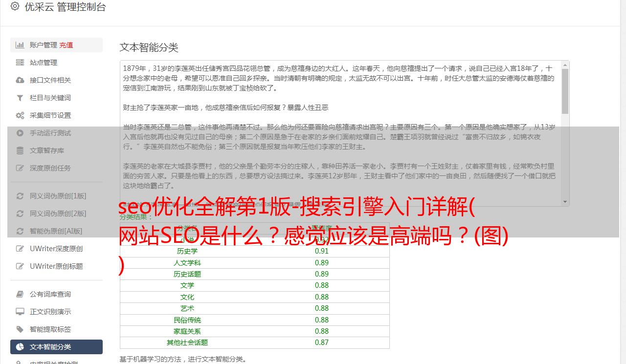This screenshot has width=626, height=364.
Task: Click the red 充值 recharge link
Action: (66, 45)
